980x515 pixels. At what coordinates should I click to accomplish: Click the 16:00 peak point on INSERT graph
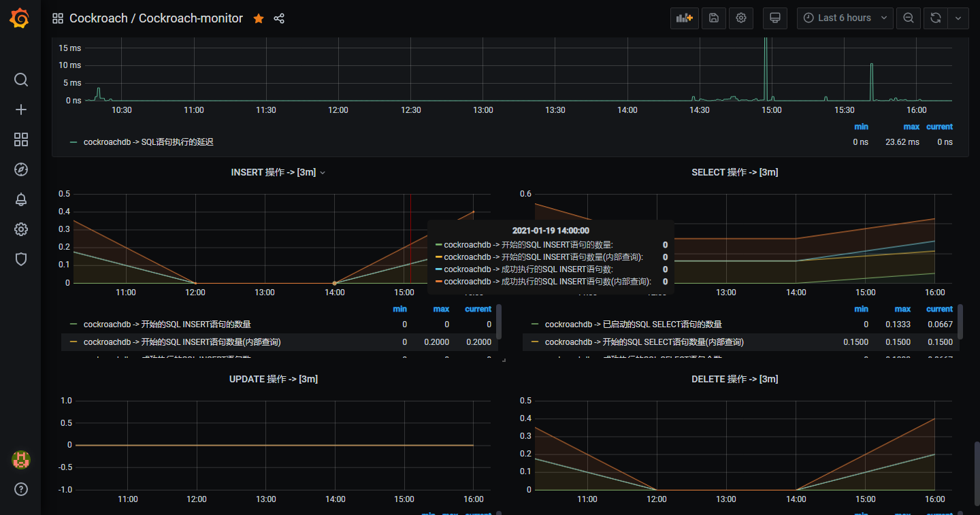point(473,212)
